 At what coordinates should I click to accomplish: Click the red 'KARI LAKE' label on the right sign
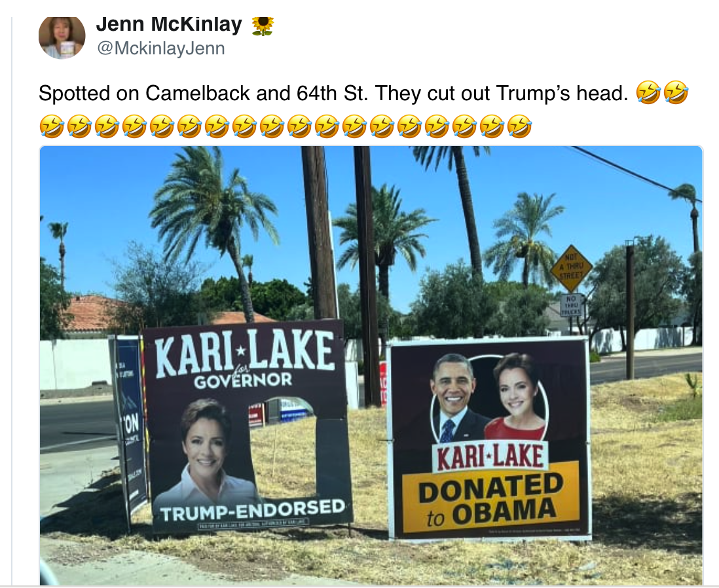490,456
